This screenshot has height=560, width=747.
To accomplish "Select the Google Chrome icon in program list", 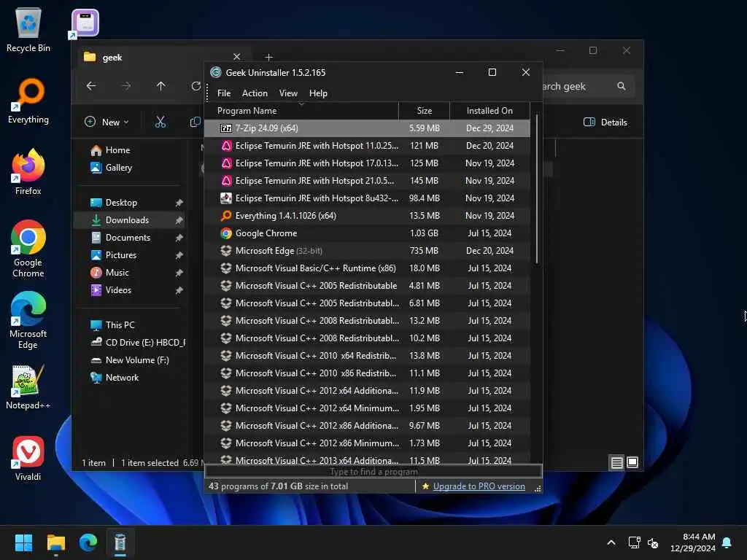I will 226,233.
